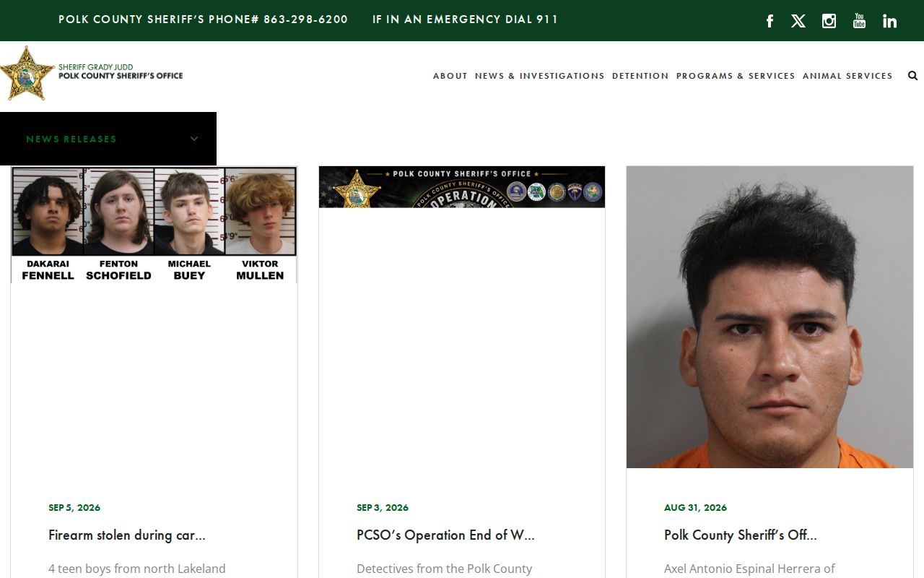Expand the News Releases dropdown chevron
This screenshot has height=578, width=924.
[194, 139]
